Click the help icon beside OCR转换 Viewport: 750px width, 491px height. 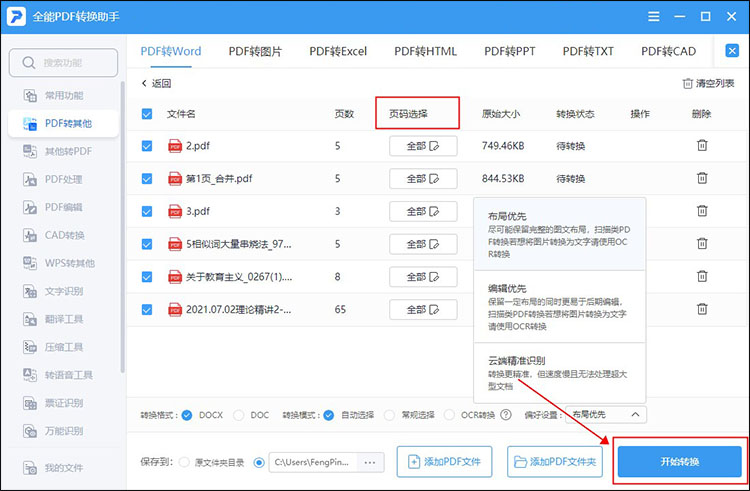click(506, 415)
